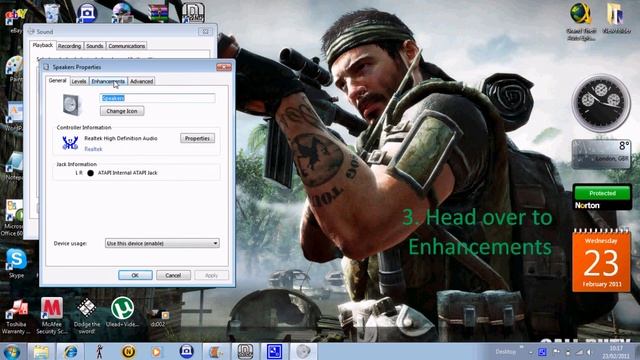Click the Realtek crab logo icon
640x360 pixels.
(x=70, y=143)
